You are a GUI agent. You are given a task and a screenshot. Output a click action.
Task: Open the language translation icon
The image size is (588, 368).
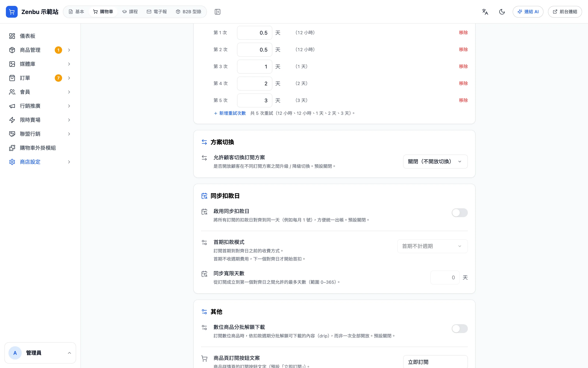pyautogui.click(x=485, y=12)
